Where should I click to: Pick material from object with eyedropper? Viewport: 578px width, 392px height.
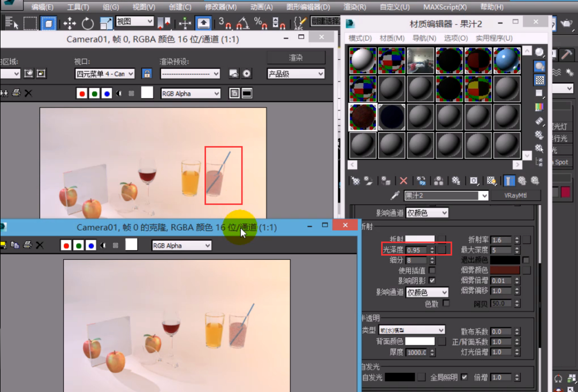coord(395,195)
